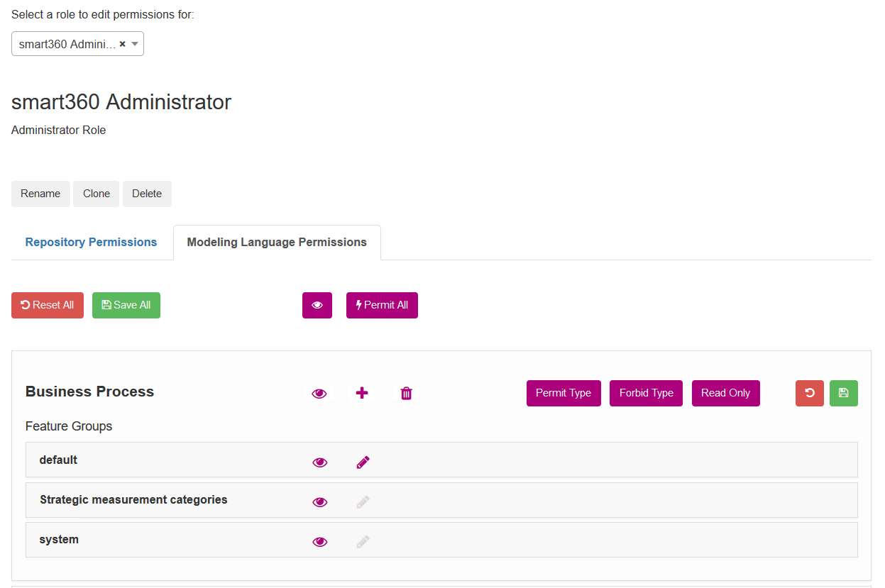The width and height of the screenshot is (885, 588).
Task: Toggle eye icon for default feature group
Action: [320, 462]
